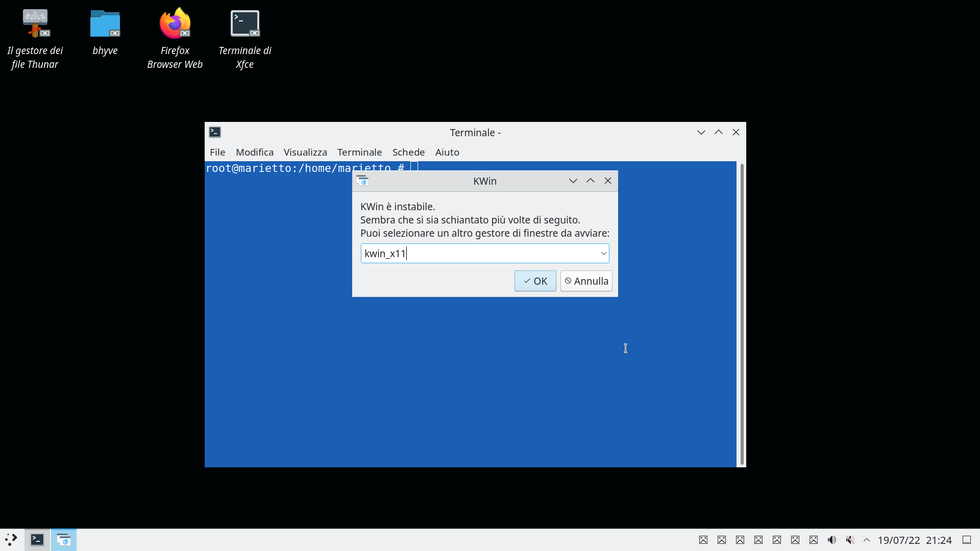Click the date and time clock
The height and width of the screenshot is (551, 980).
[x=915, y=540]
